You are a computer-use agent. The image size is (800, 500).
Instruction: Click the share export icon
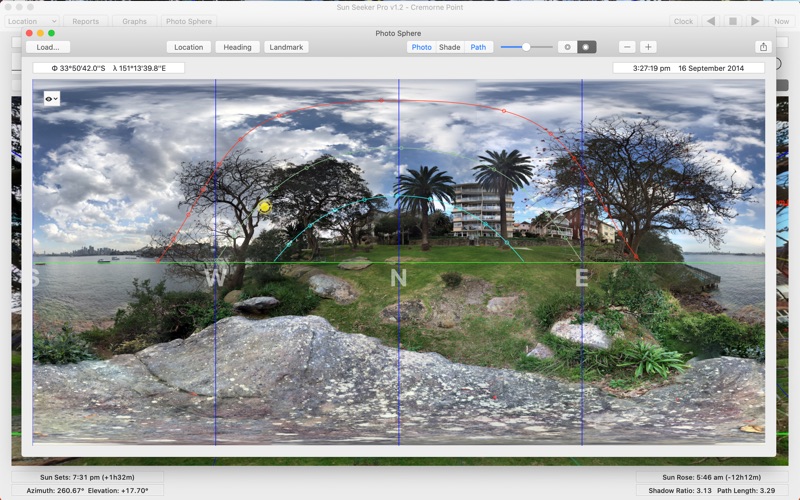point(763,47)
